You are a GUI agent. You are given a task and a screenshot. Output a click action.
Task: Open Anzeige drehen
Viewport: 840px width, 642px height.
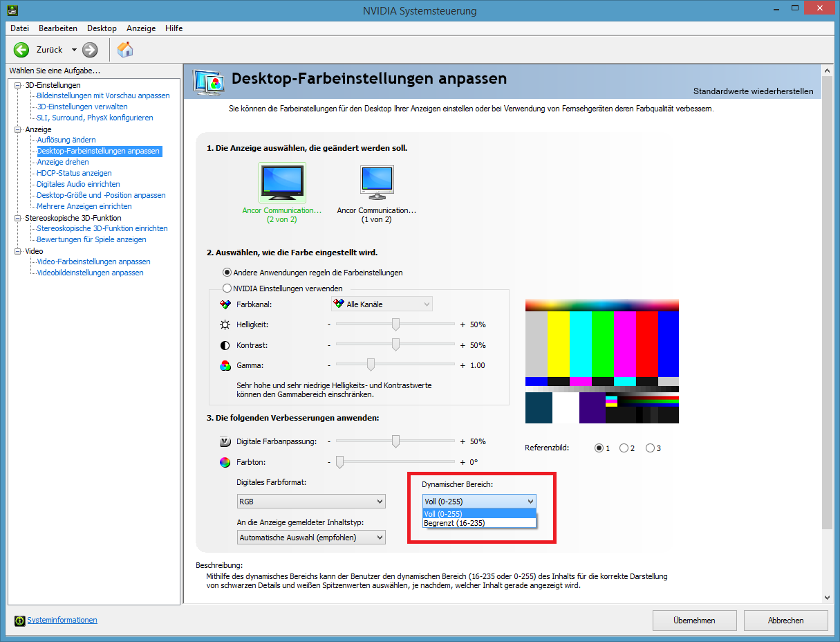click(63, 162)
